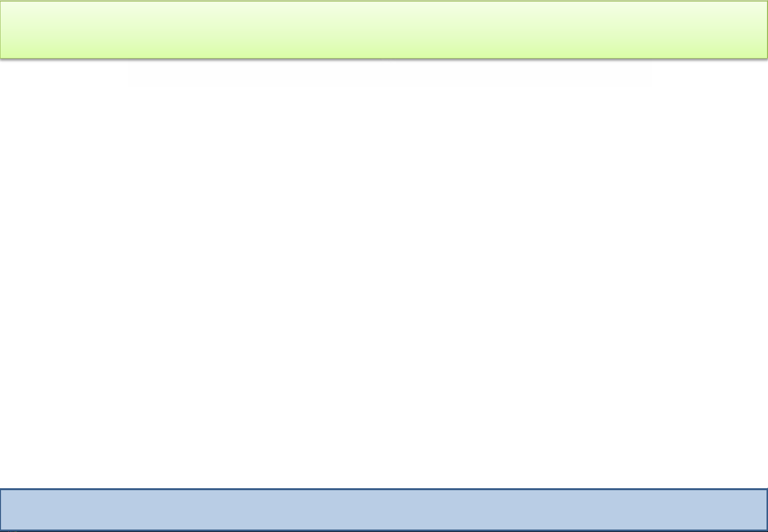The image size is (768, 532).
Task: Click the blue bar at the bottom
Action: [384, 509]
